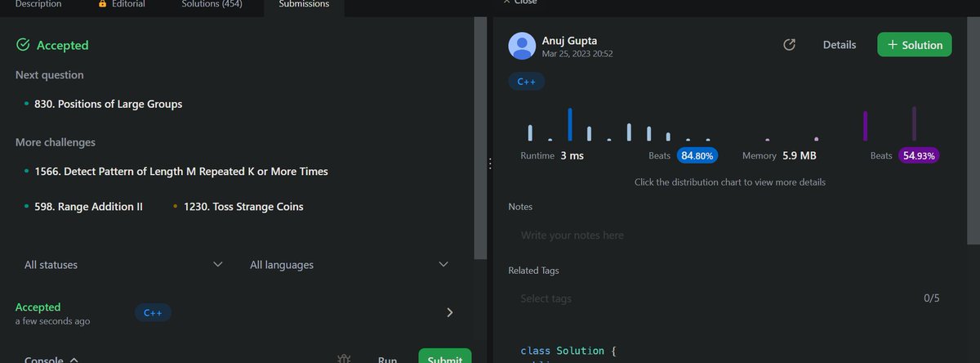Open the Accepted submission from a few seconds ago
The height and width of the screenshot is (363, 980).
coord(235,313)
